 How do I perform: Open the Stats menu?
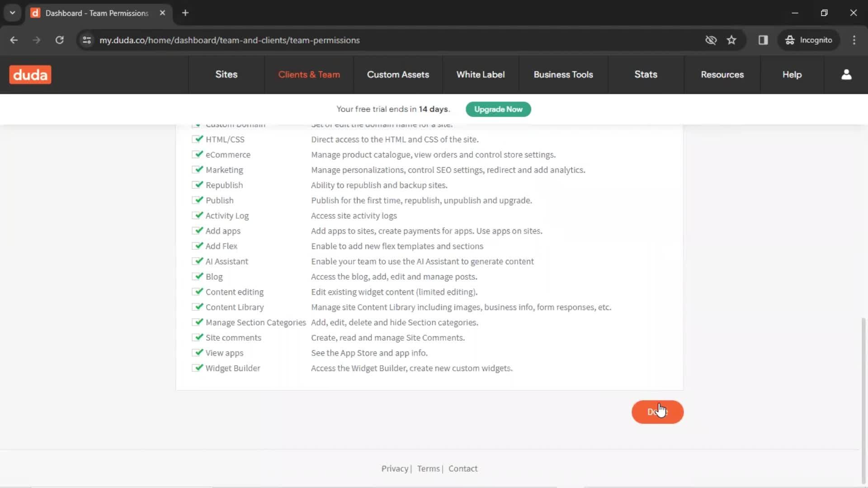(x=646, y=75)
